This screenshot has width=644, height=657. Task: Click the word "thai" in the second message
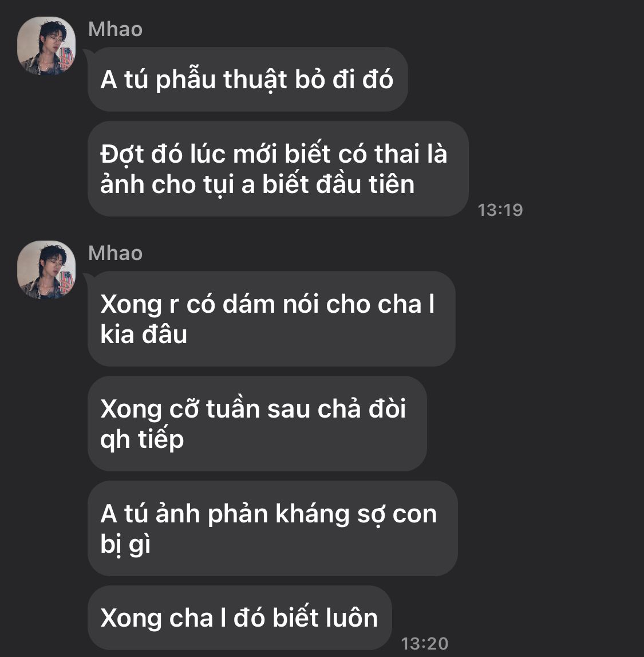tap(397, 154)
